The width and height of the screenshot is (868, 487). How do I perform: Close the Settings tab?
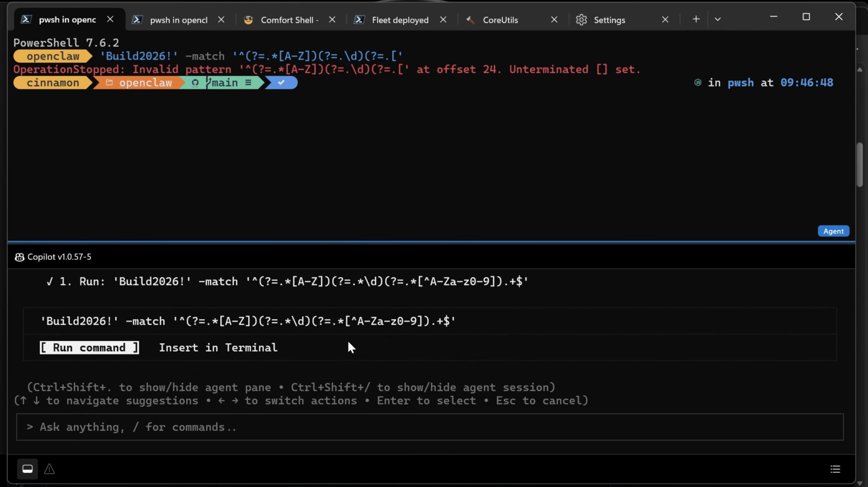pyautogui.click(x=665, y=20)
